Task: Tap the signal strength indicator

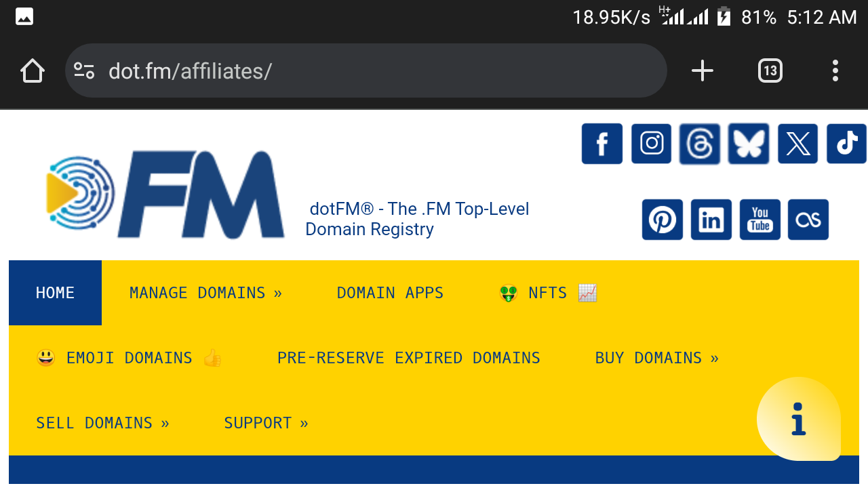Action: (x=684, y=16)
